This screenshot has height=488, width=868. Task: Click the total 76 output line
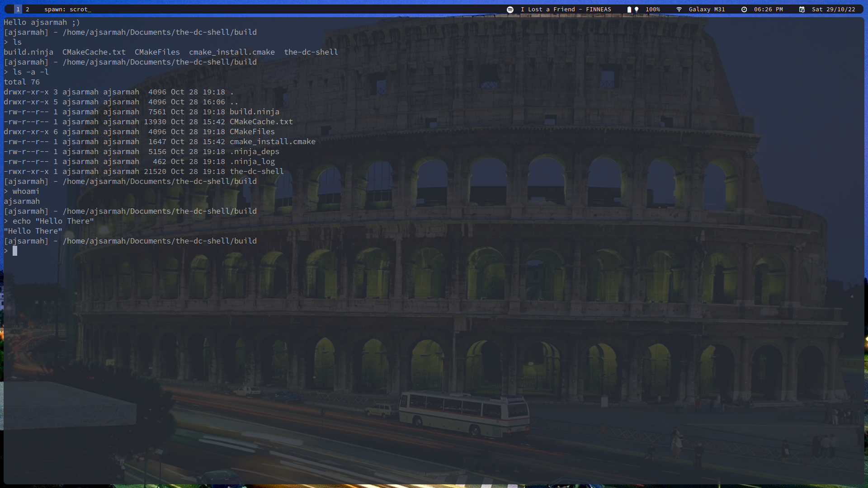click(22, 82)
